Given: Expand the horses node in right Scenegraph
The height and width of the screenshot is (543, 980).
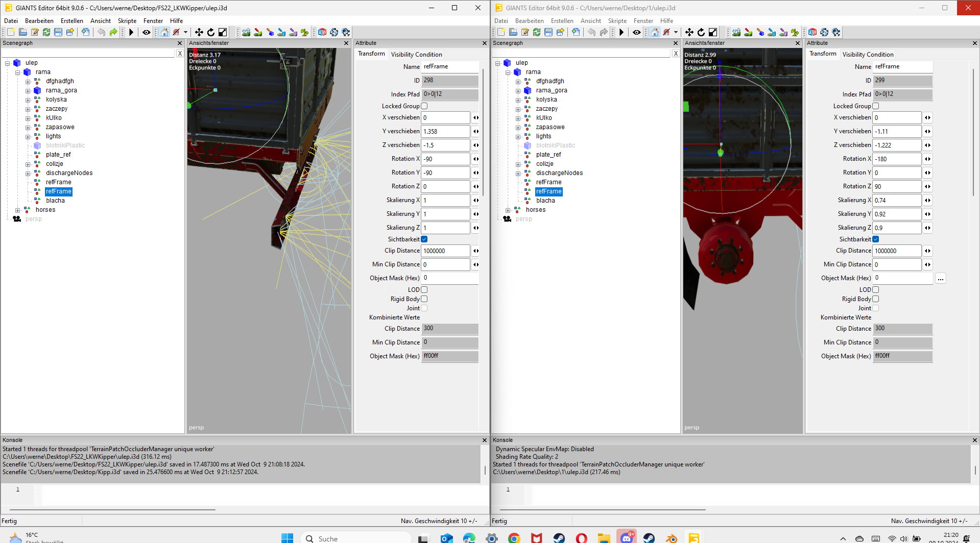Looking at the screenshot, I should pos(508,210).
